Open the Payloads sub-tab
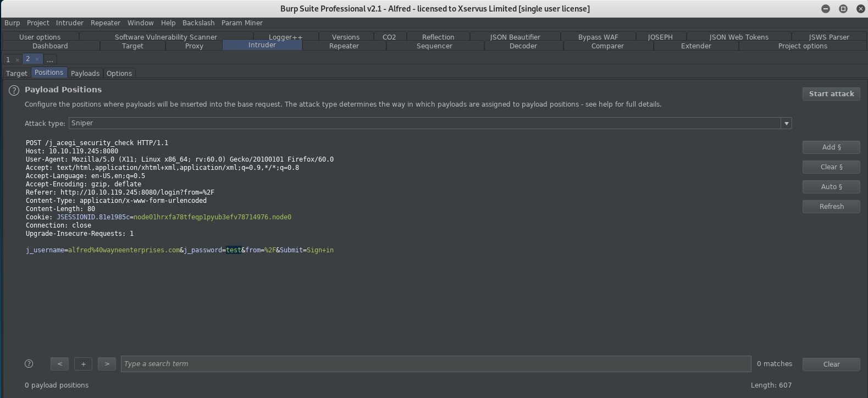 (85, 73)
